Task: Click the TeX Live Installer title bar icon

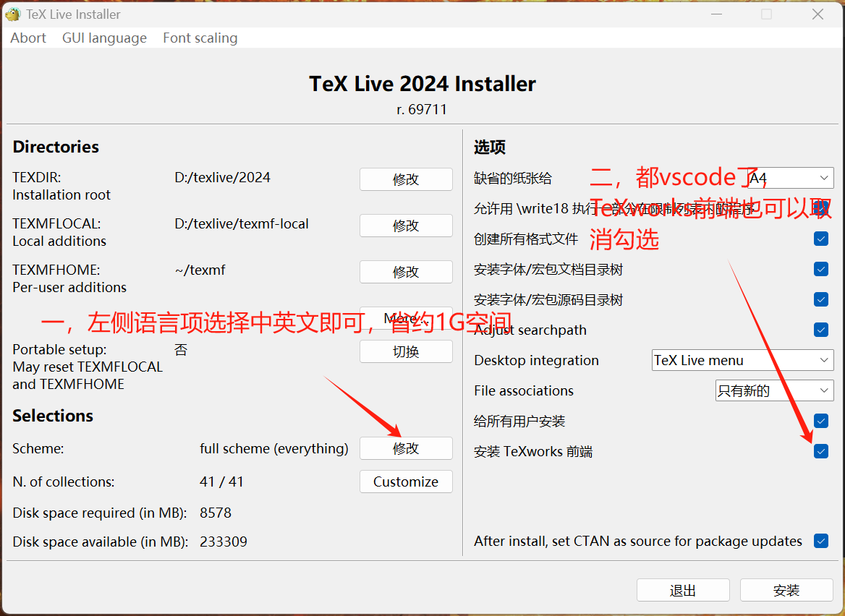Action: coord(12,14)
